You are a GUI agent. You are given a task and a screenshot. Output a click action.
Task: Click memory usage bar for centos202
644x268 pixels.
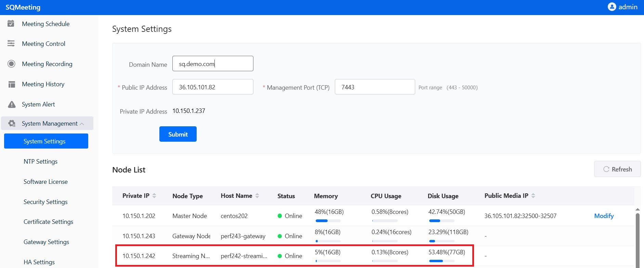[x=328, y=221]
